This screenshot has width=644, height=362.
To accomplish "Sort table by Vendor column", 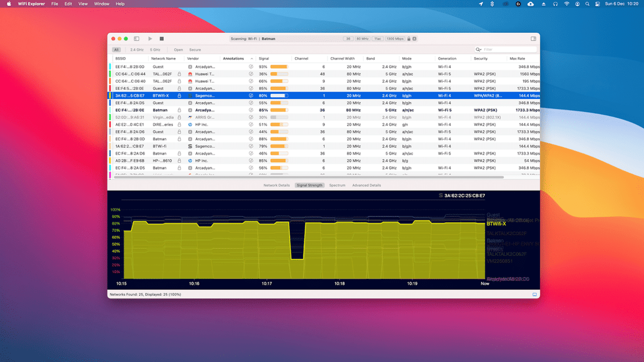I will click(x=202, y=59).
